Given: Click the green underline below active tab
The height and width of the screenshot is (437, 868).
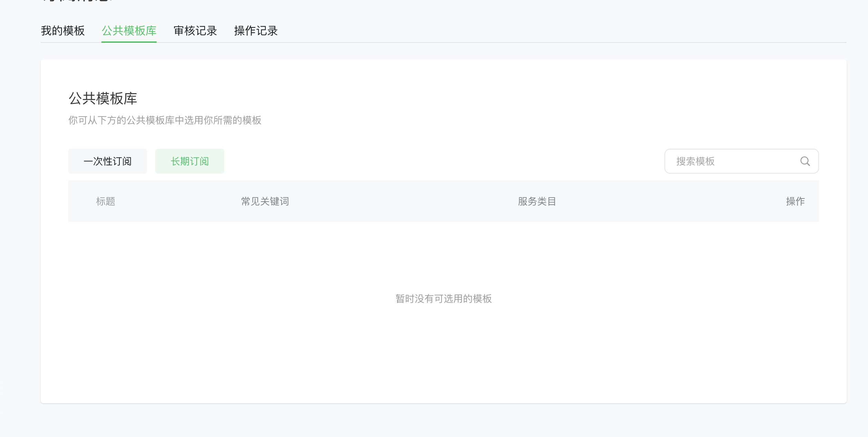Looking at the screenshot, I should pos(129,42).
